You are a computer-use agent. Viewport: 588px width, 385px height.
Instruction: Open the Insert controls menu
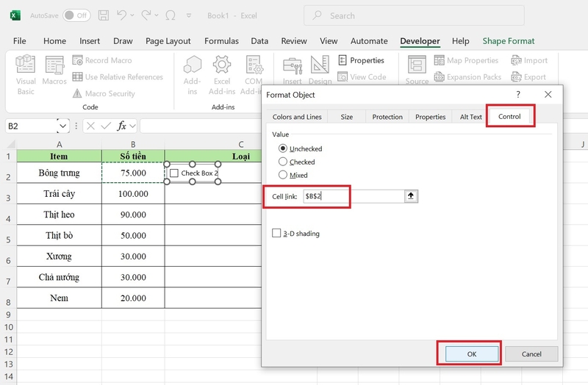tap(292, 70)
